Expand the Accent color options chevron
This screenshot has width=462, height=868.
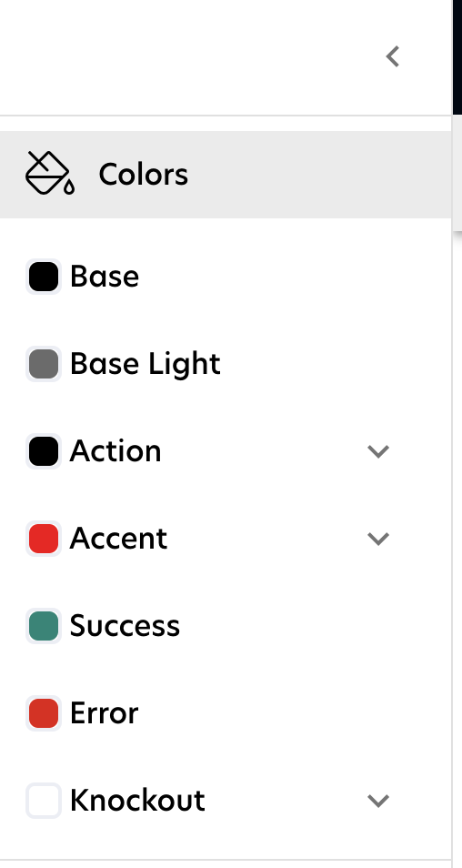(378, 539)
